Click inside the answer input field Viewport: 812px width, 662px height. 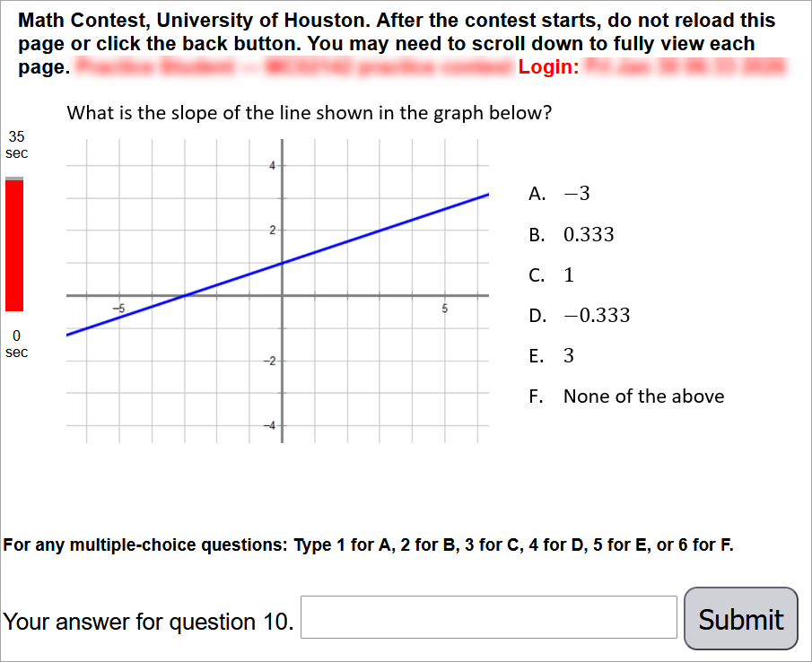click(488, 617)
